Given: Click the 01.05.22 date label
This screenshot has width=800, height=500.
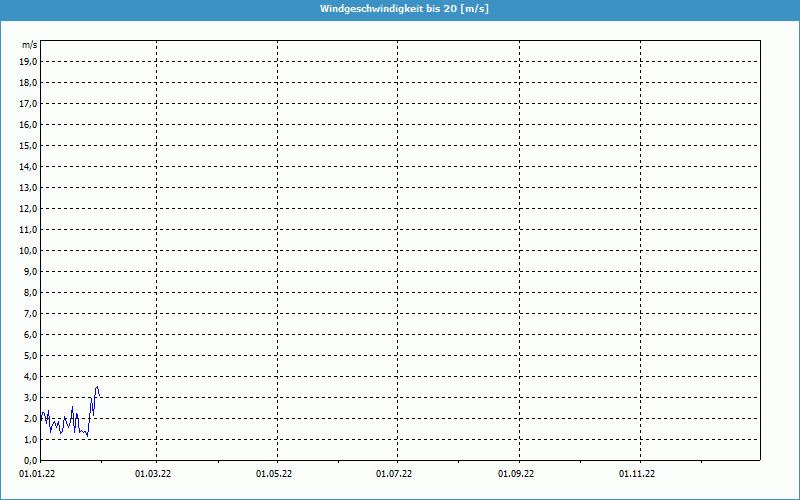Looking at the screenshot, I should (274, 474).
